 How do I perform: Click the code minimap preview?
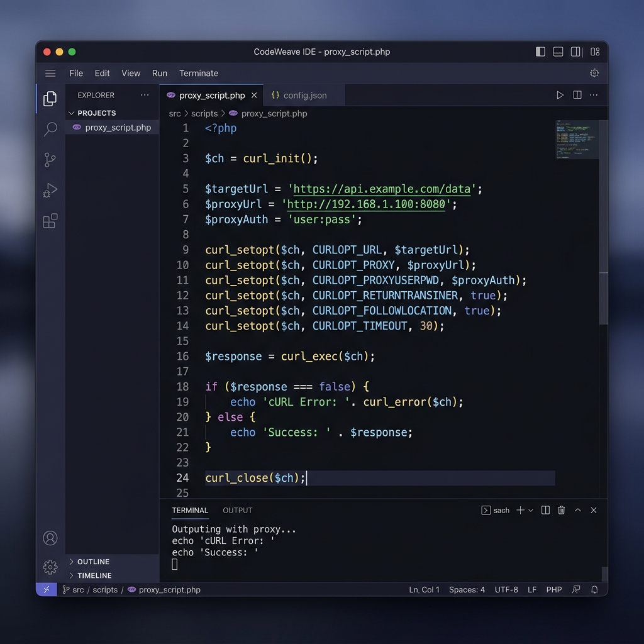pyautogui.click(x=577, y=140)
